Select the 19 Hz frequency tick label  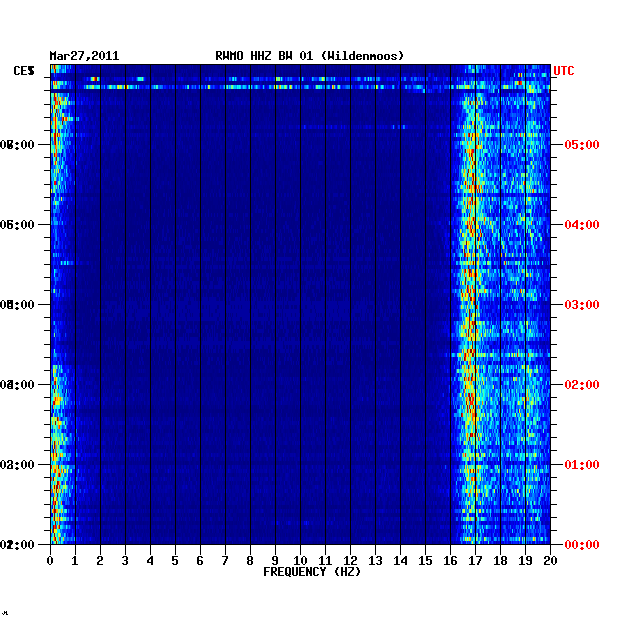click(x=526, y=561)
